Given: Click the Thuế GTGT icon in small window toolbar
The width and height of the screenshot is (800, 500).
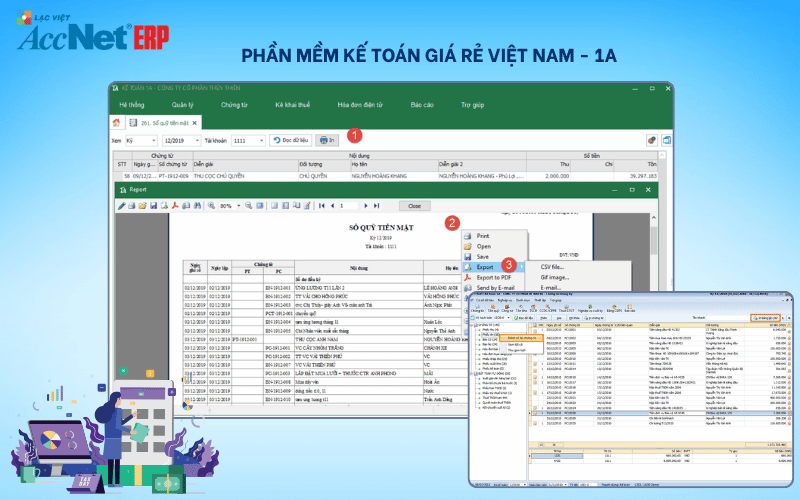Looking at the screenshot, I should [x=566, y=308].
